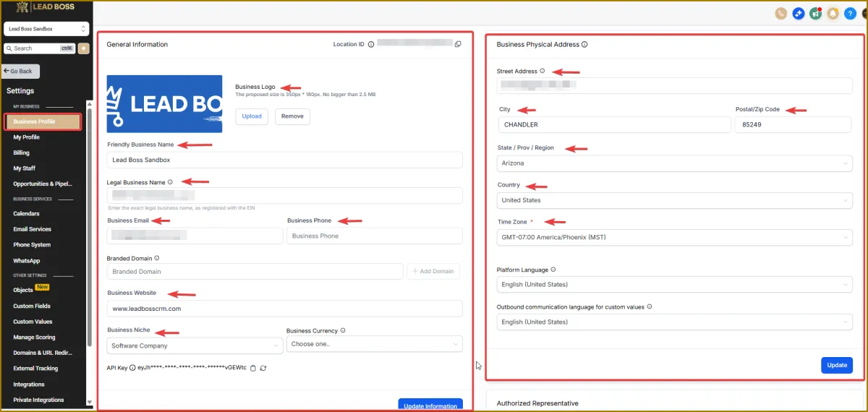The image size is (868, 412).
Task: Click the Branded Domain input field
Action: tap(255, 272)
